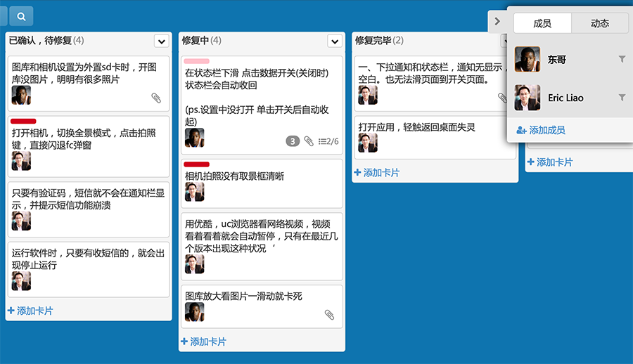The image size is (633, 364).
Task: Open card 在状态栏下滑 点击数据开关
Action: click(x=262, y=105)
